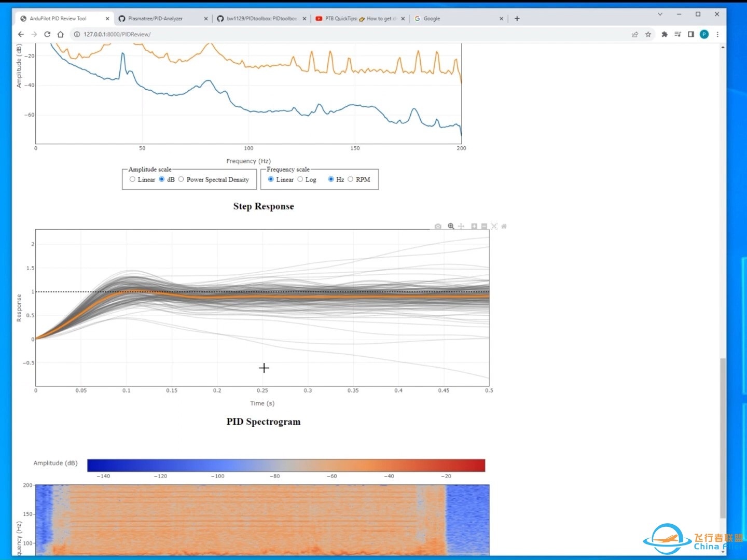Zoom out on Step Response plot
Image resolution: width=747 pixels, height=560 pixels.
point(484,227)
